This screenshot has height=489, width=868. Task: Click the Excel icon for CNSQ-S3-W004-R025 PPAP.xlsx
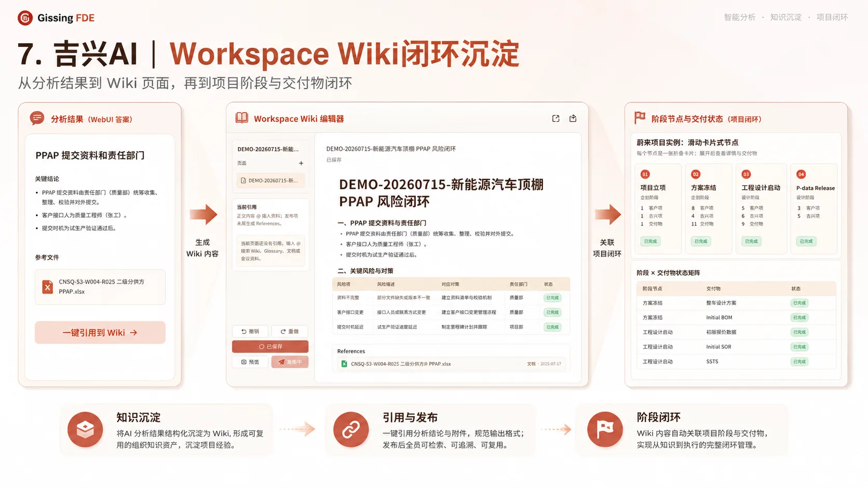[x=48, y=287]
